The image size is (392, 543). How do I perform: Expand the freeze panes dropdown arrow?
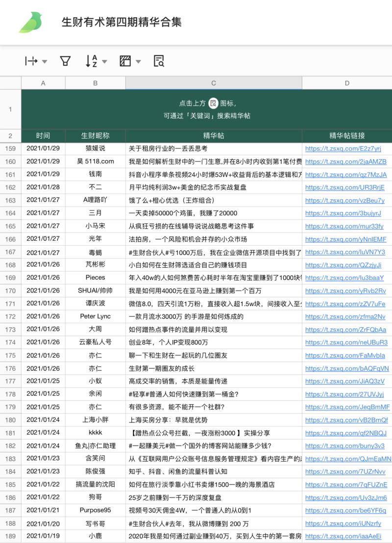click(x=44, y=61)
